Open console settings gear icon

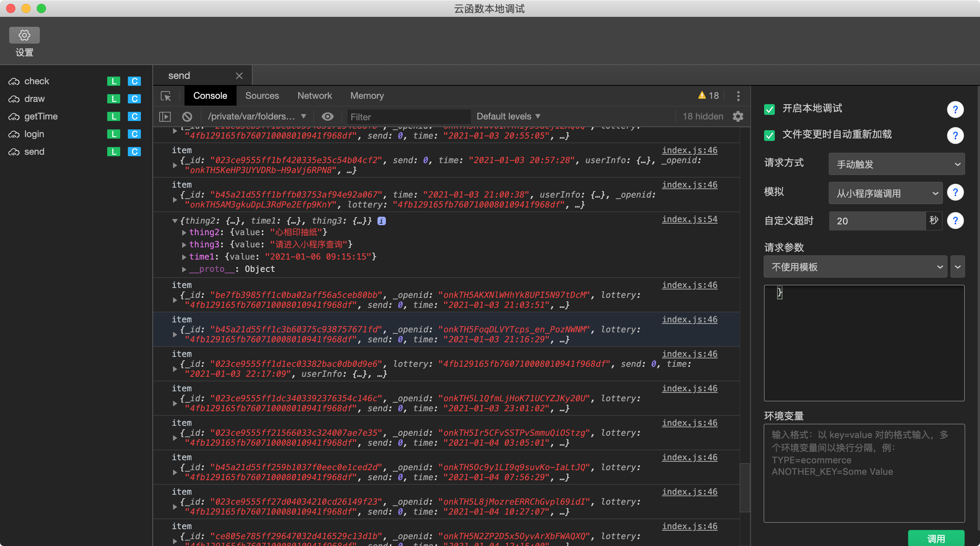[738, 116]
